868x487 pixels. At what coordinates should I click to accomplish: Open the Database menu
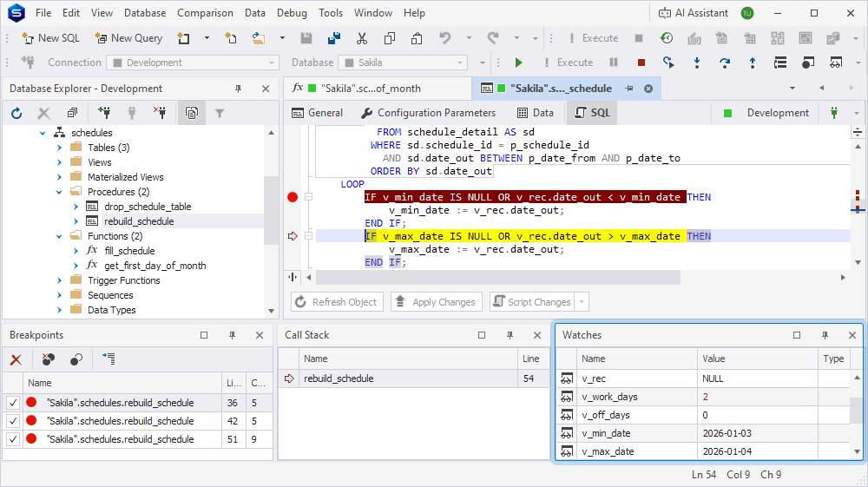click(144, 13)
